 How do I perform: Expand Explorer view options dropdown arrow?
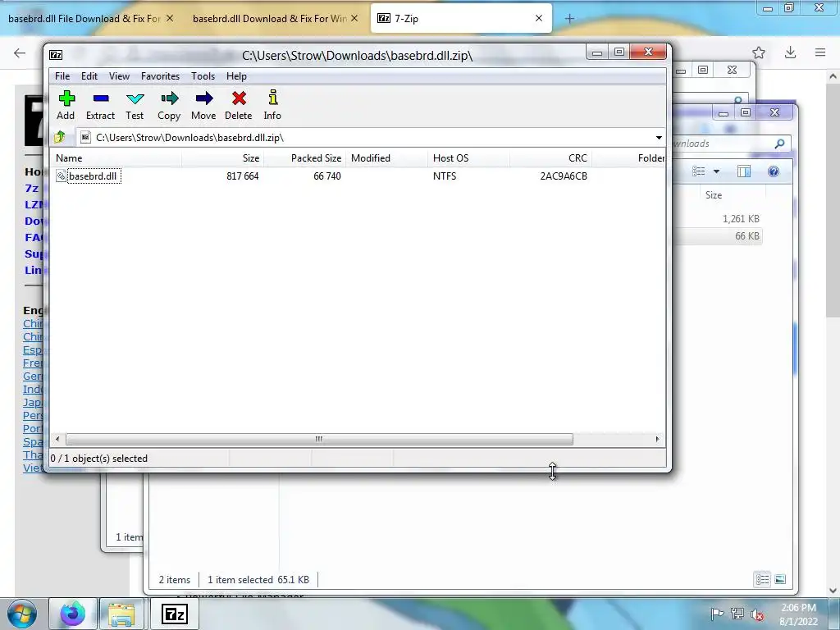tap(716, 171)
